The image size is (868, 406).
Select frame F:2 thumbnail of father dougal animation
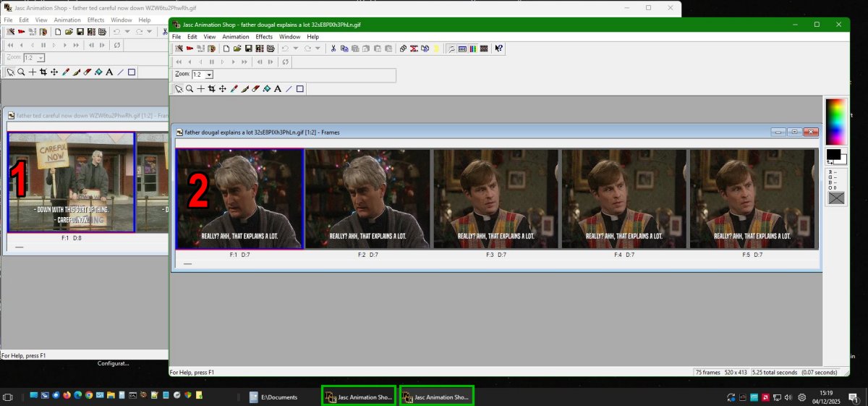367,199
